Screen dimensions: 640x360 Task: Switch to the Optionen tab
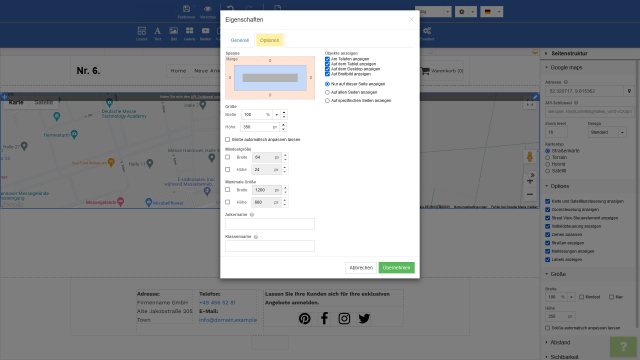[x=269, y=40]
